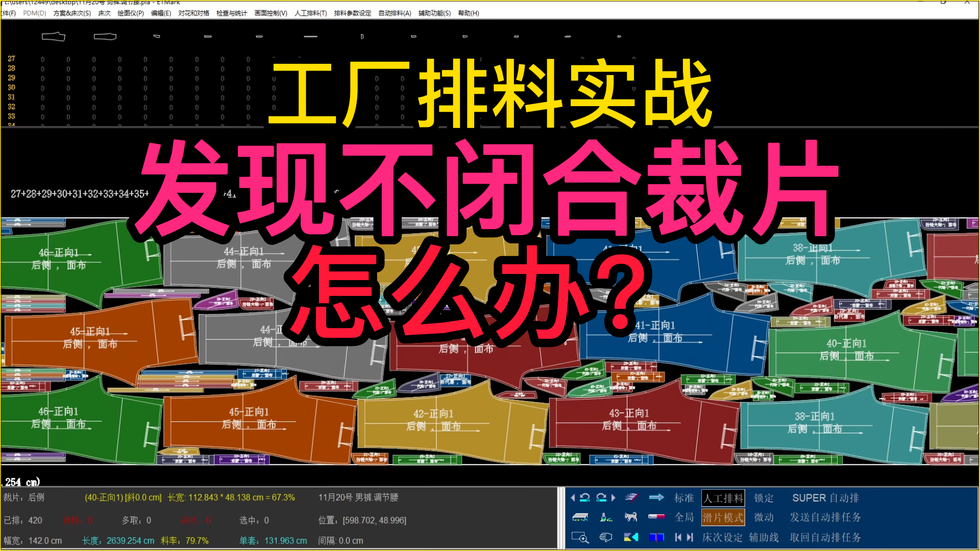Select second trouser piece thumbnail in top row
The height and width of the screenshot is (551, 980).
105,36
